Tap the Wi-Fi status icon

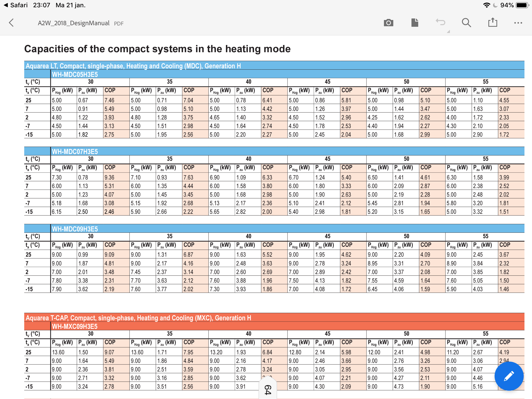[x=487, y=5]
